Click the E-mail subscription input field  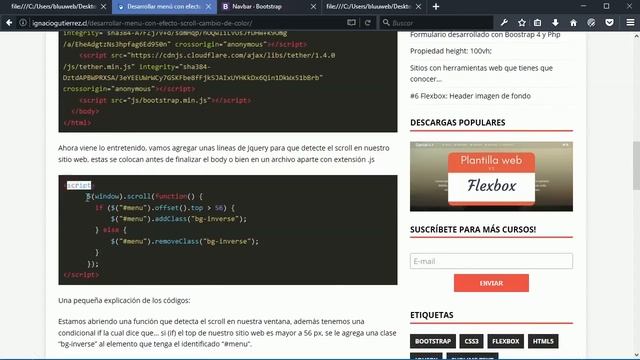pos(491,261)
